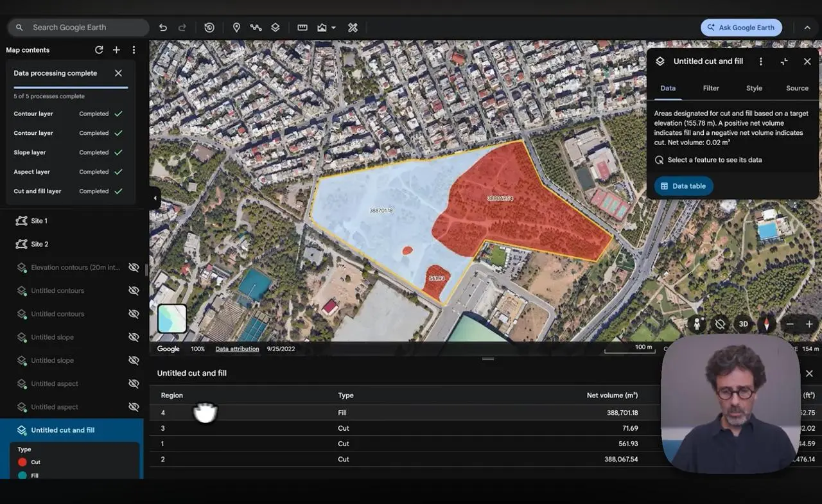Open the add-imagery dropdown arrow in toolbar

pos(333,28)
